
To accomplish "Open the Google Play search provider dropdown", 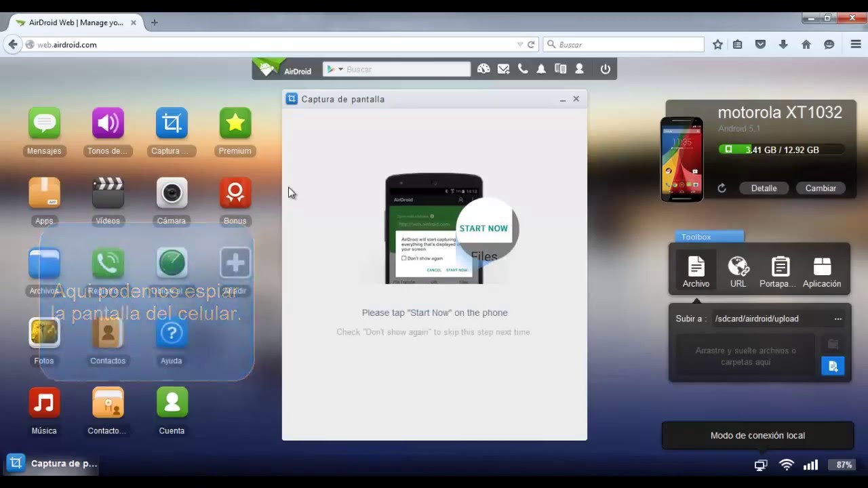I will (334, 69).
